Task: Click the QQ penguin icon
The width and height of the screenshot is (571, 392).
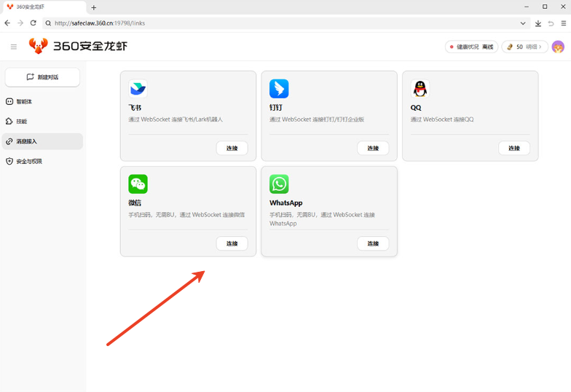Action: [x=420, y=89]
